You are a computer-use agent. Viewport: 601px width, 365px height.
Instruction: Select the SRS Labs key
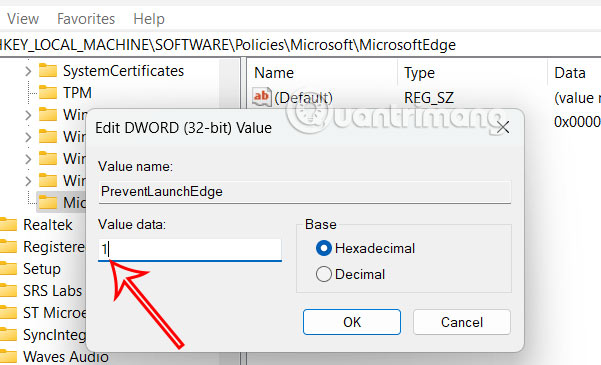(53, 291)
